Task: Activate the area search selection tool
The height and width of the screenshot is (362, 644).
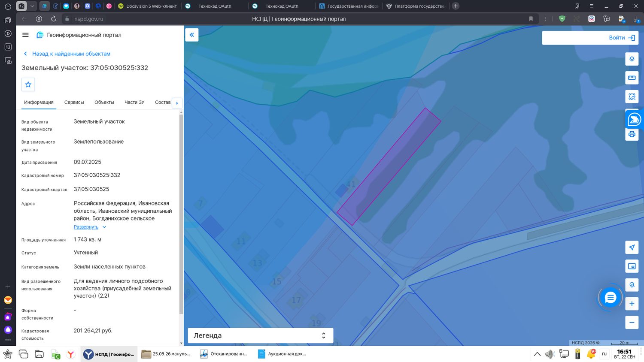Action: click(x=632, y=97)
